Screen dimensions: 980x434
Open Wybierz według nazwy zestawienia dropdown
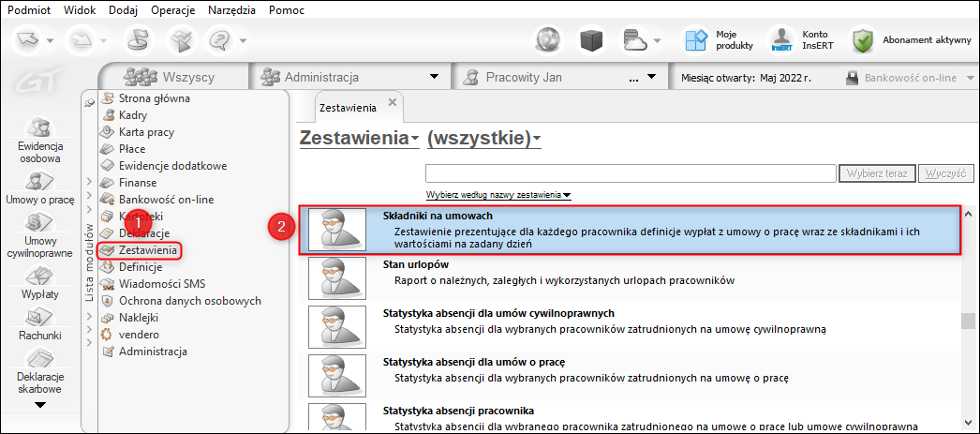coord(498,194)
